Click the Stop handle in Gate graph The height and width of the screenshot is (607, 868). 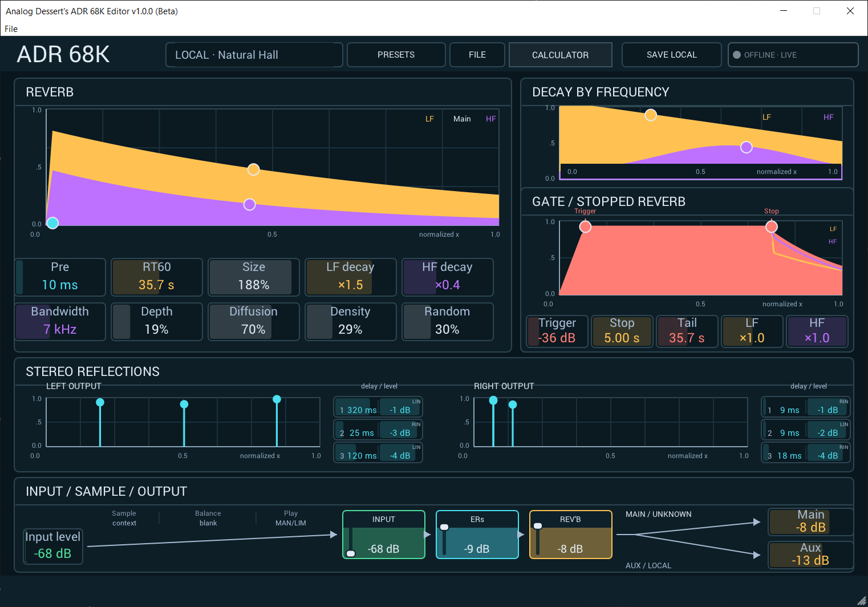pos(772,226)
